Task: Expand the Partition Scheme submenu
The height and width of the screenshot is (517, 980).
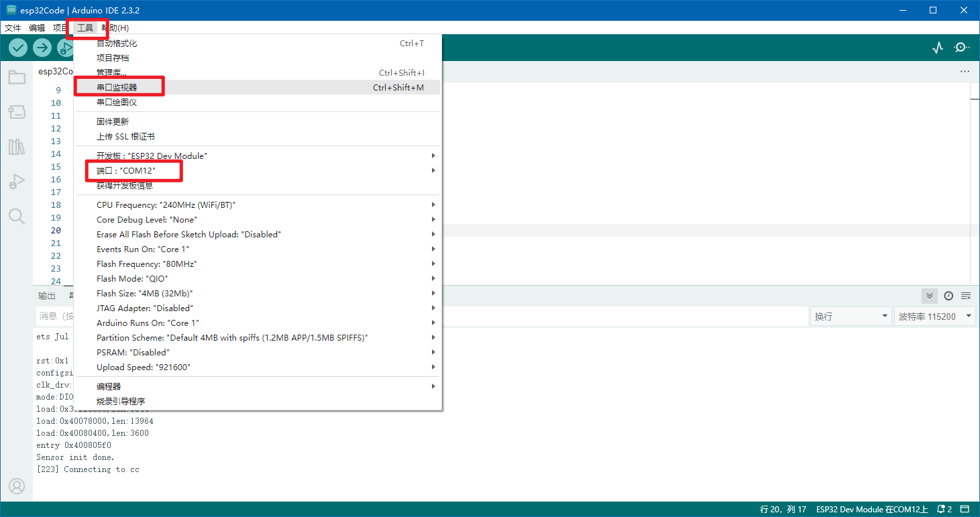Action: click(257, 337)
